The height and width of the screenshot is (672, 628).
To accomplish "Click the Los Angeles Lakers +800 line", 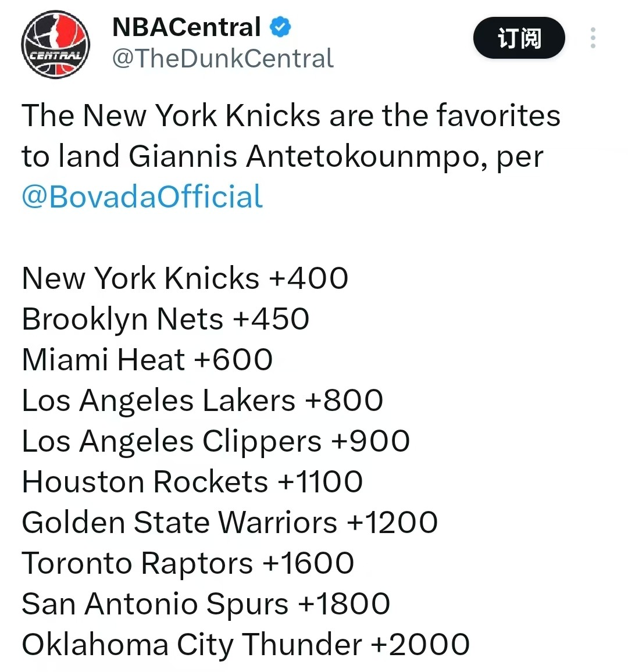I will point(202,400).
